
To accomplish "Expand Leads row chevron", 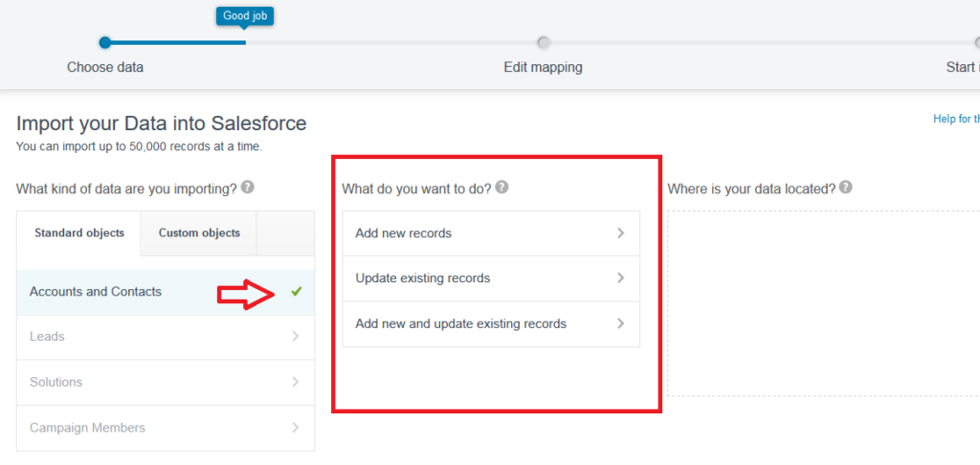I will 296,336.
